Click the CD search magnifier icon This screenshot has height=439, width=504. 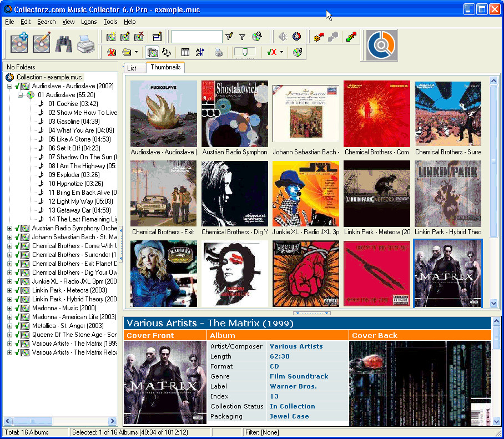coord(257,36)
